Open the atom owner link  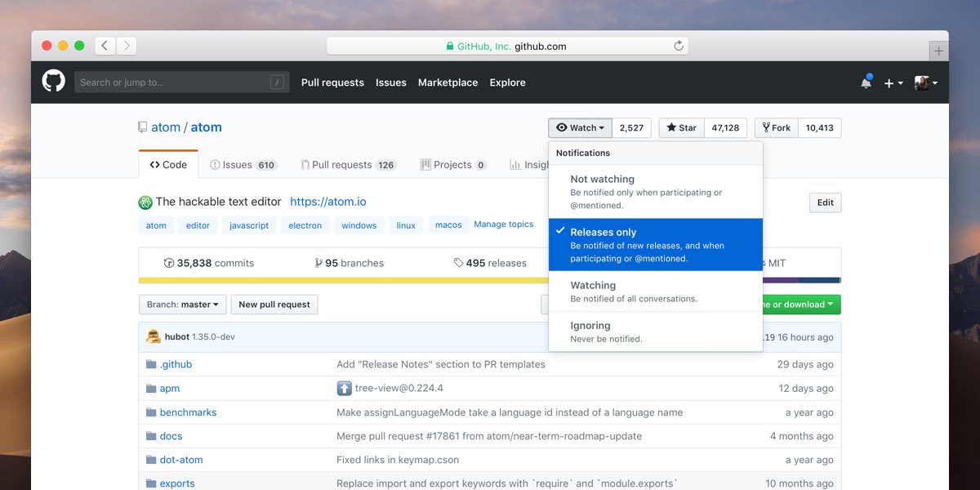pyautogui.click(x=166, y=127)
